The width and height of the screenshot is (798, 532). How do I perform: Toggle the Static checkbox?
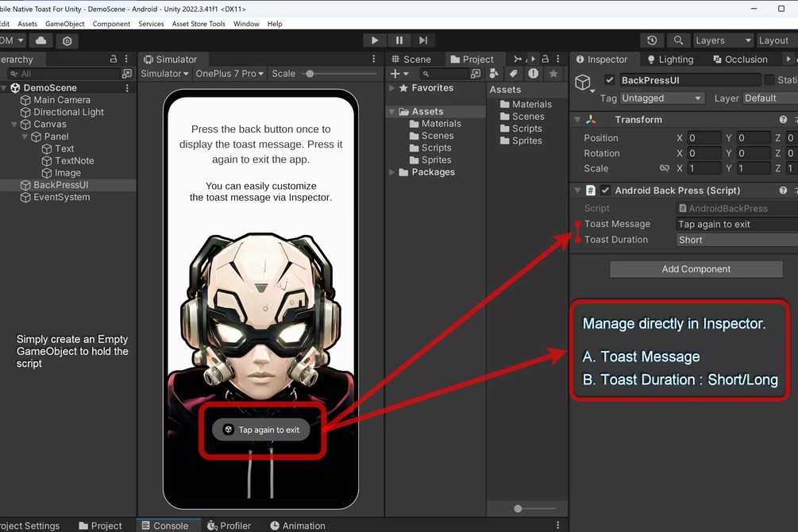(x=769, y=80)
